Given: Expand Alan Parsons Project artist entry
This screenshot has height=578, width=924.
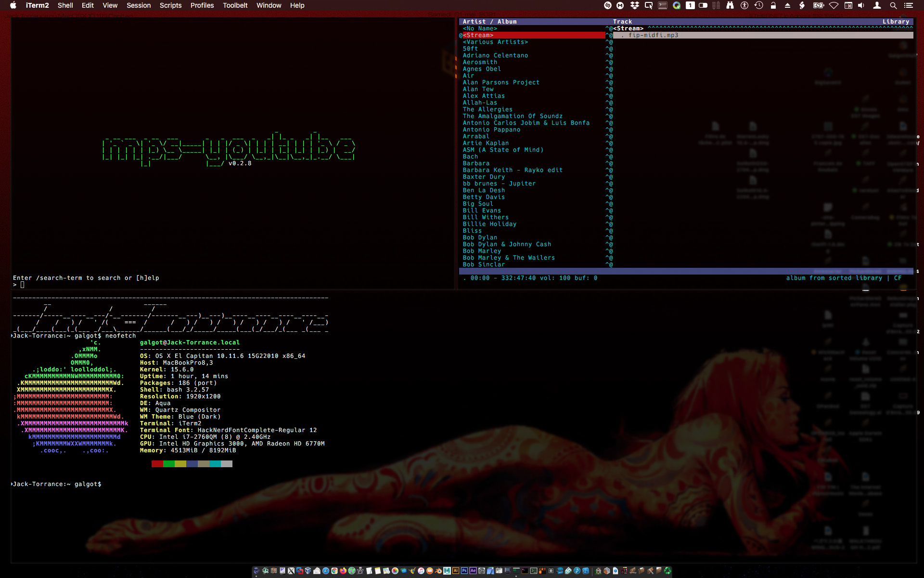Looking at the screenshot, I should pyautogui.click(x=501, y=82).
